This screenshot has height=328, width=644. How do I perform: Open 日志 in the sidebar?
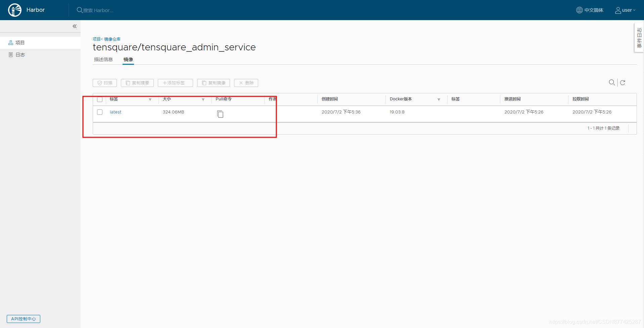click(20, 55)
